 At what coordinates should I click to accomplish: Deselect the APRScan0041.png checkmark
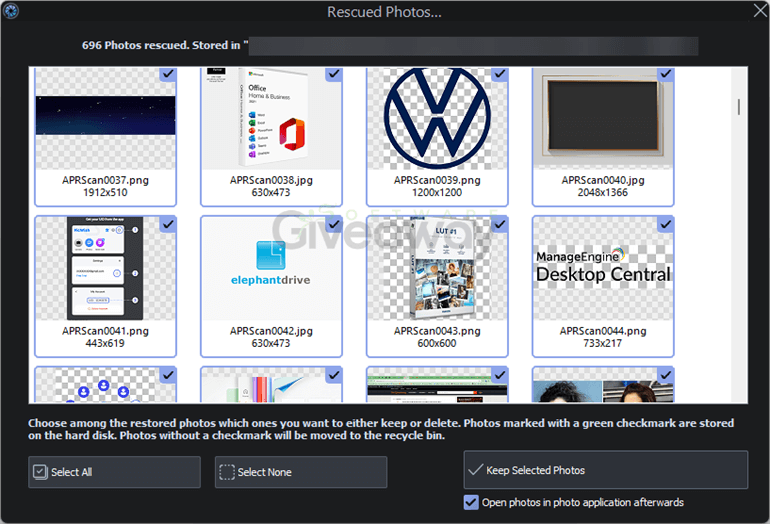(x=168, y=224)
